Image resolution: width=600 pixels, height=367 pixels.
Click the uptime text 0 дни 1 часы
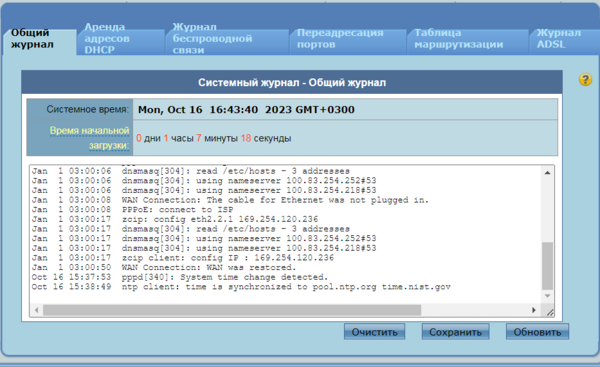click(214, 138)
